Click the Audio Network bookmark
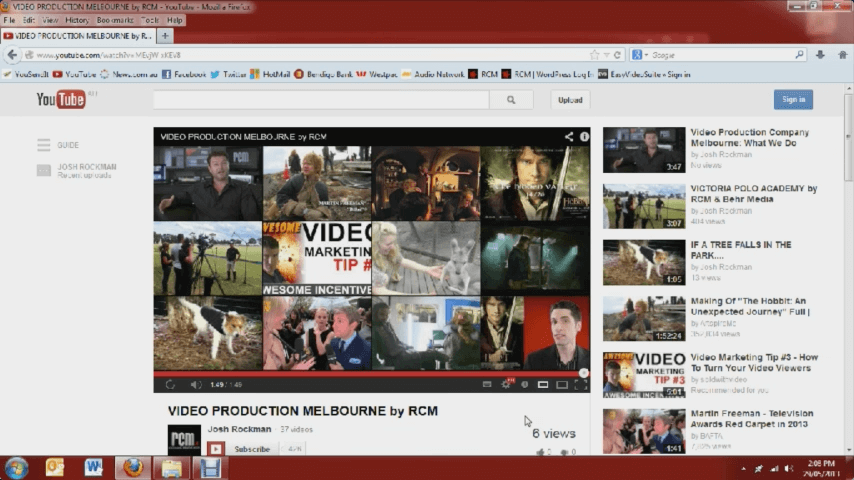 (x=433, y=75)
